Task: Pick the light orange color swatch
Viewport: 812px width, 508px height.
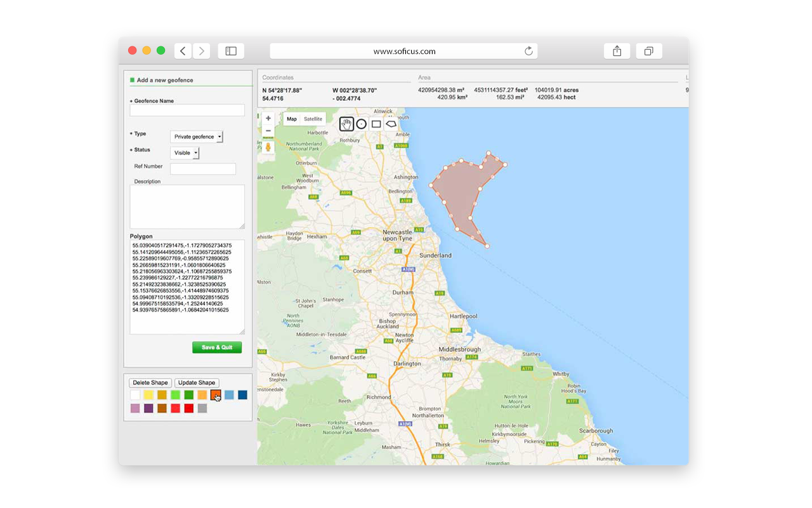Action: point(202,395)
